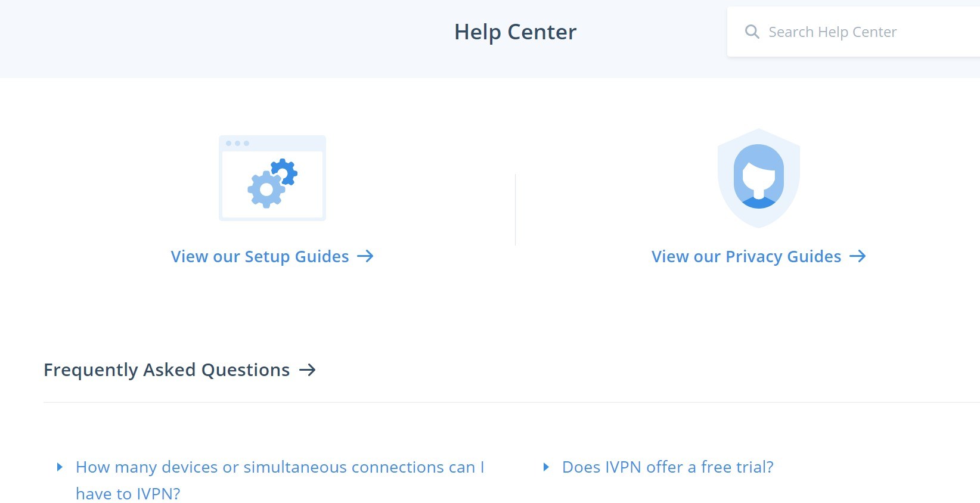Image resolution: width=980 pixels, height=503 pixels.
Task: Expand the question about simultaneous connections
Action: (x=280, y=467)
